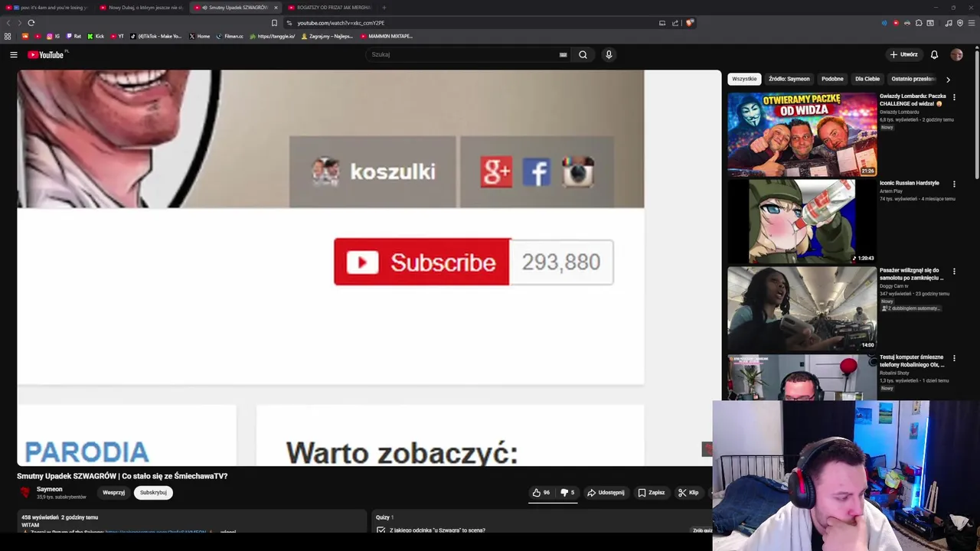Open a new browser tab

coord(384,8)
